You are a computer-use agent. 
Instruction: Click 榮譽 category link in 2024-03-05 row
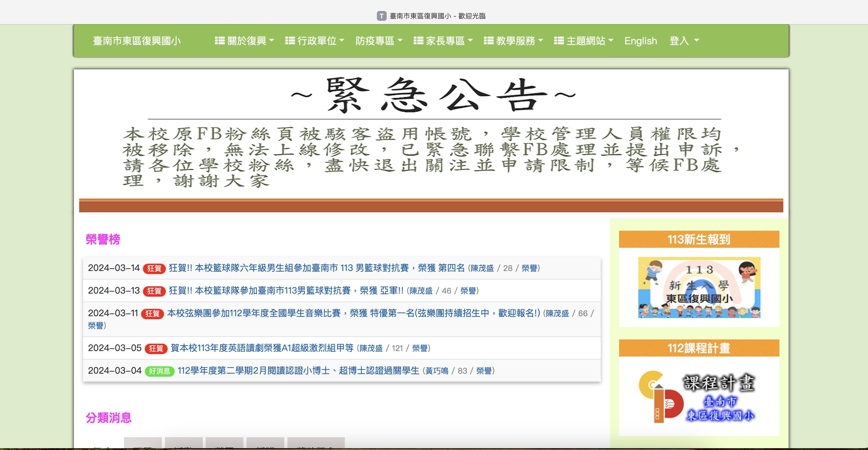coord(420,348)
